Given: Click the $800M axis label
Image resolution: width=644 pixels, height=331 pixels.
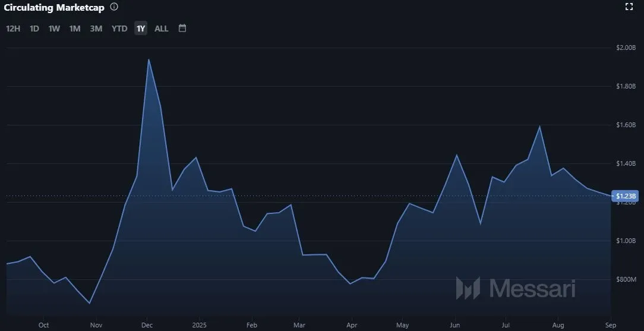Looking at the screenshot, I should coord(626,280).
